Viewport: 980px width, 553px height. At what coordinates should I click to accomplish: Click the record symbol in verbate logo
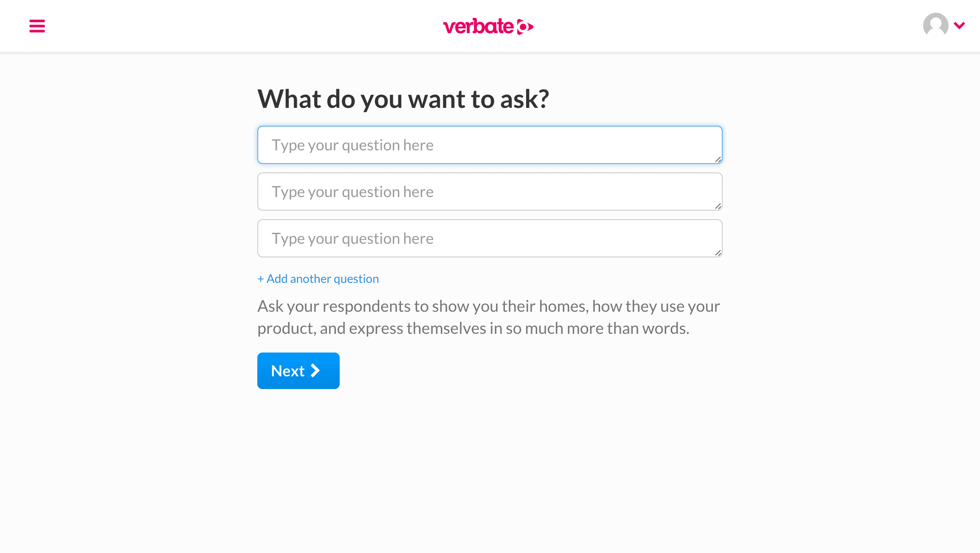[525, 27]
